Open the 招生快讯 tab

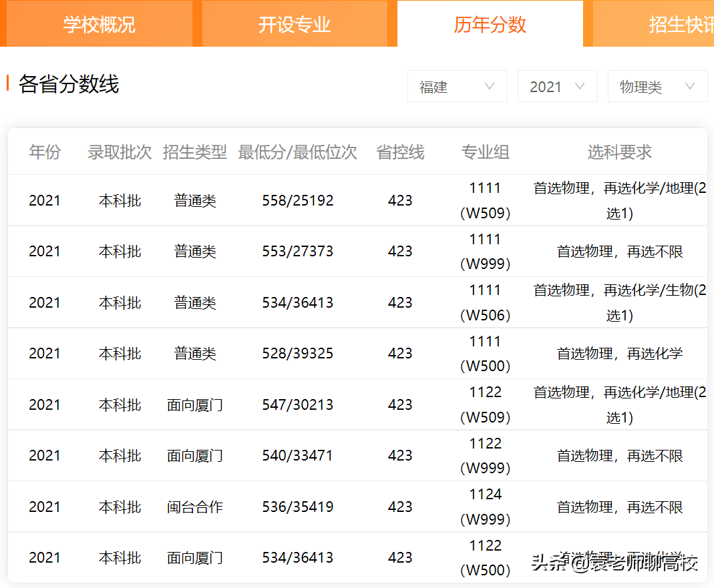(x=680, y=23)
